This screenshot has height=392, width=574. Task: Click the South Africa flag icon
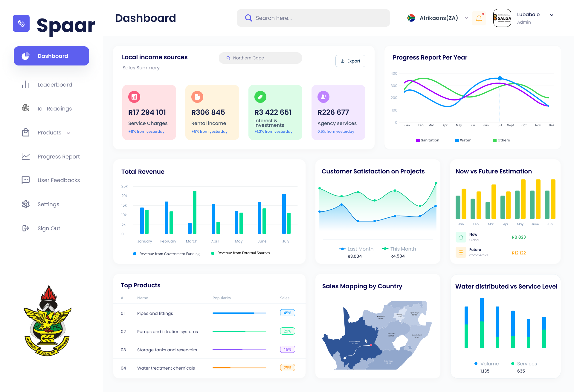click(411, 18)
